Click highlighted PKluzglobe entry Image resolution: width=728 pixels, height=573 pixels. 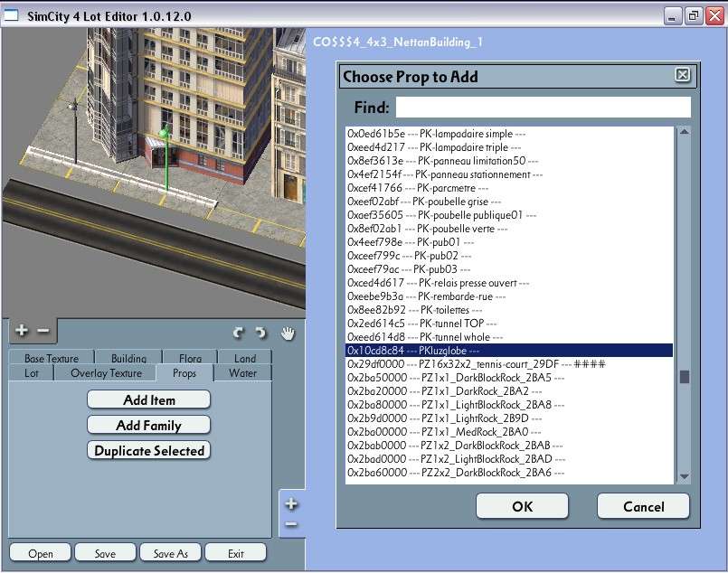[x=509, y=351]
